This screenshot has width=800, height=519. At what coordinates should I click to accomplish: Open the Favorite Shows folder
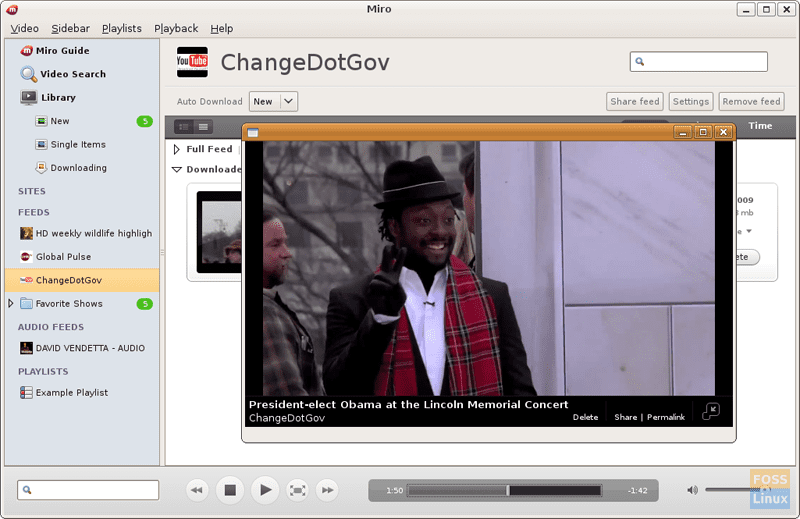61,304
